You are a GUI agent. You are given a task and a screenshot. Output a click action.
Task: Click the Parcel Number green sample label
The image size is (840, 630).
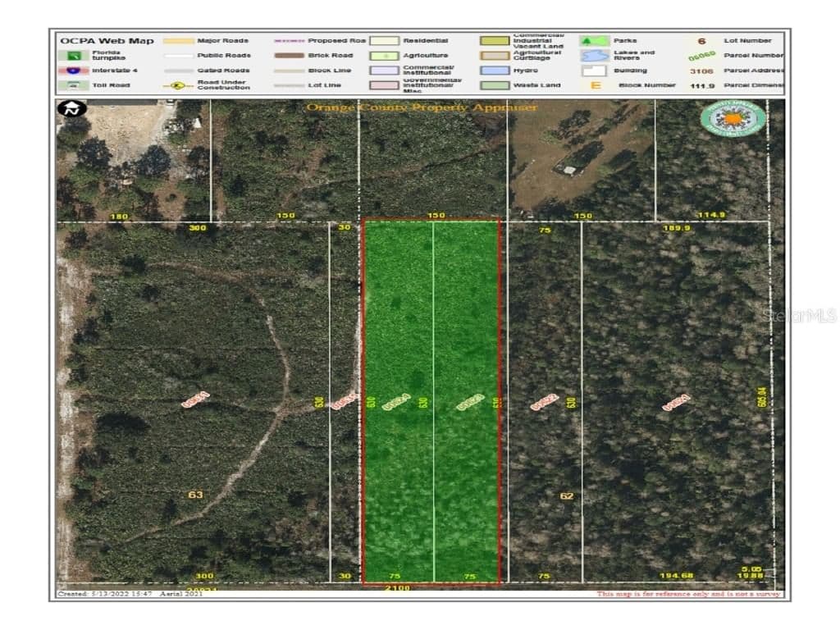(701, 56)
